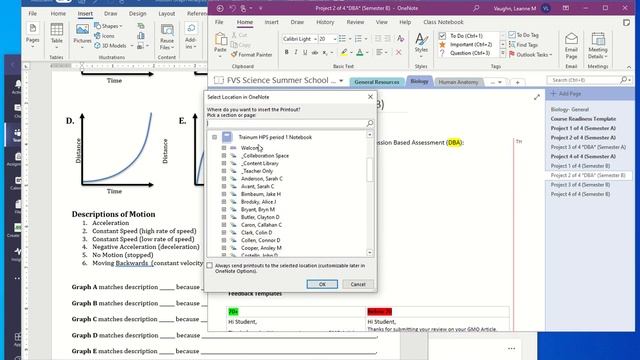This screenshot has height=360, width=640.
Task: Open the Class Notebook tab
Action: [443, 22]
